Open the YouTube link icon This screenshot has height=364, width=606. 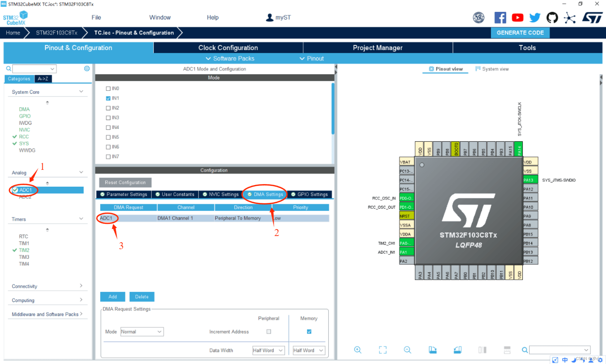coord(518,17)
